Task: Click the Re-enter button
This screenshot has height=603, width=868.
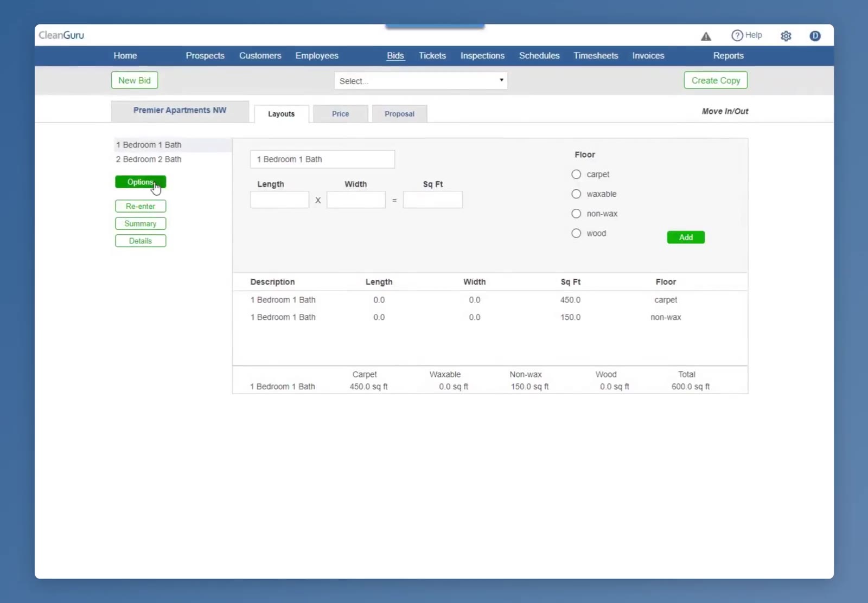Action: click(x=141, y=206)
